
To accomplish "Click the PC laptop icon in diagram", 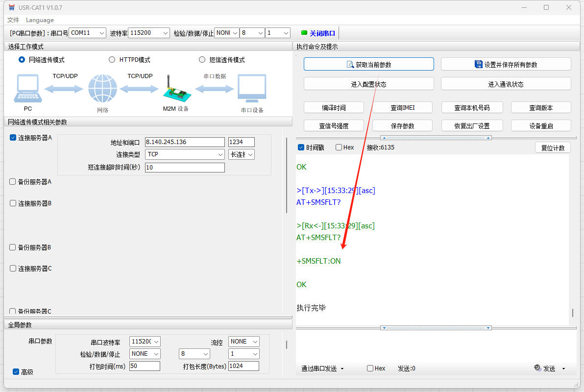I will tap(27, 89).
